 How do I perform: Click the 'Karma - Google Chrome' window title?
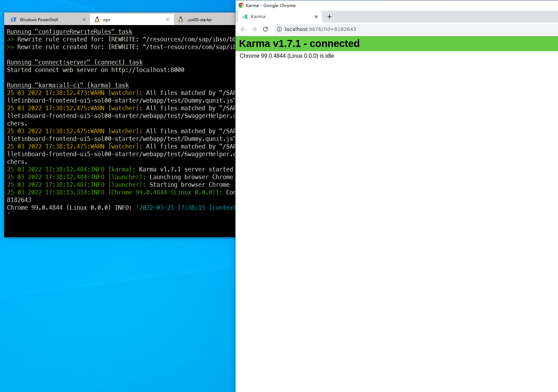pos(271,5)
